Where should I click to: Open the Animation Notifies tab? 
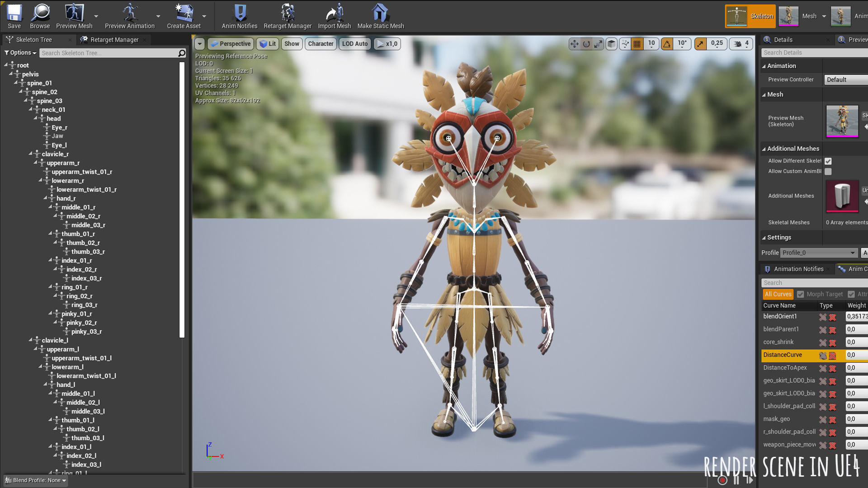[798, 269]
